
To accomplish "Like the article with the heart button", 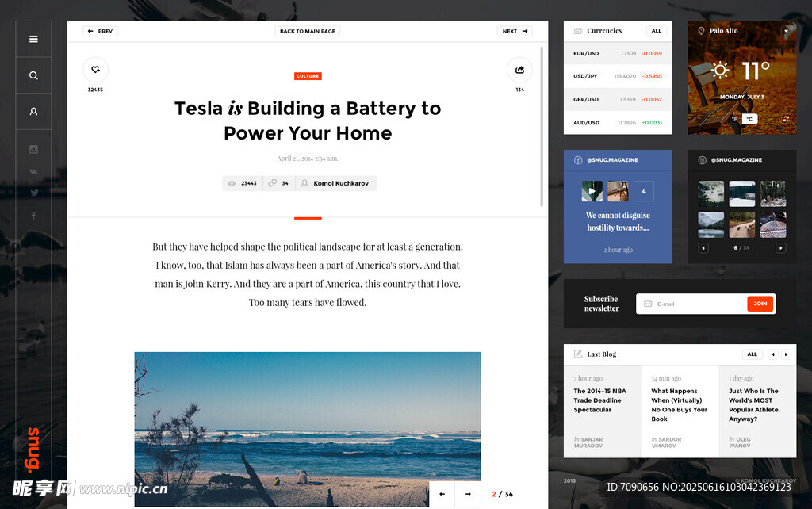I will pyautogui.click(x=95, y=70).
